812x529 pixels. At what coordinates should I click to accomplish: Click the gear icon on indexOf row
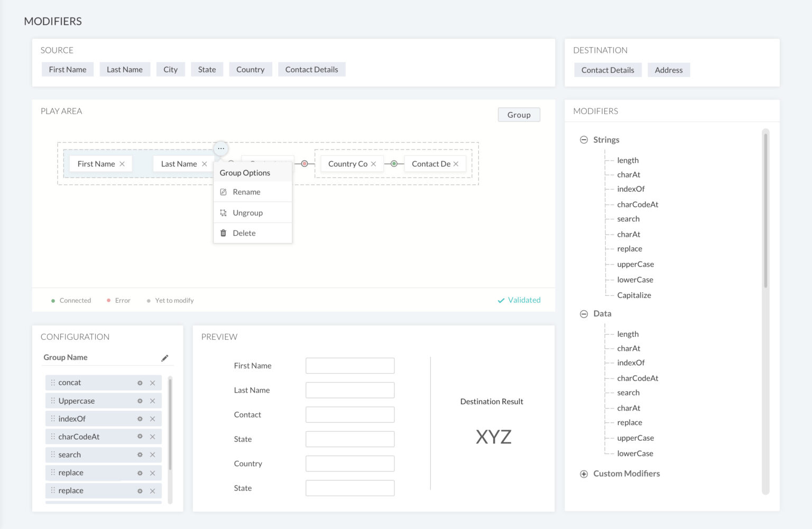[140, 419]
